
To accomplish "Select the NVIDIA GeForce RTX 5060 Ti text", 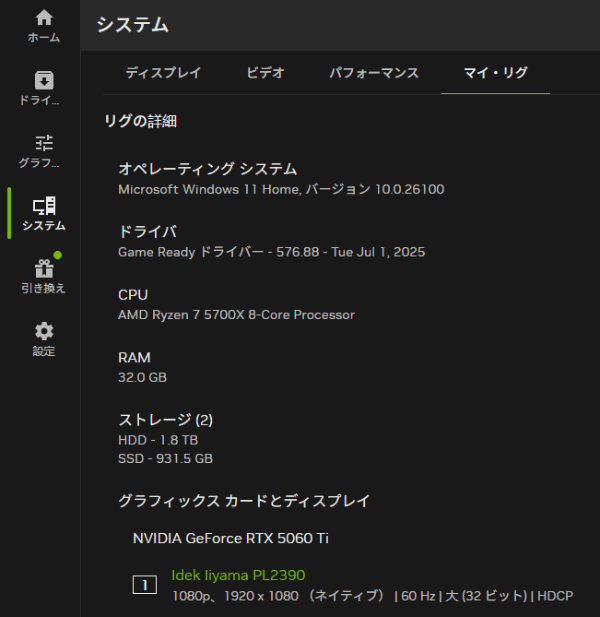I will [x=231, y=538].
